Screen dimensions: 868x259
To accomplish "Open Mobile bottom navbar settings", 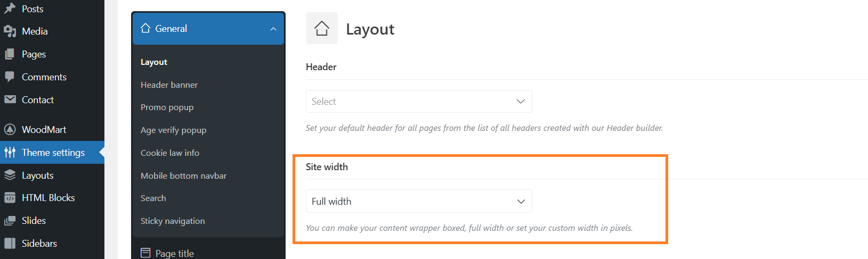I will [x=183, y=176].
